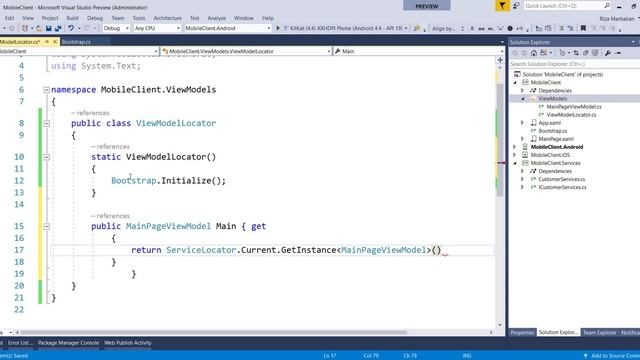Image resolution: width=640 pixels, height=360 pixels.
Task: Close the ViewModelLocator.cs tab
Action: pos(55,42)
